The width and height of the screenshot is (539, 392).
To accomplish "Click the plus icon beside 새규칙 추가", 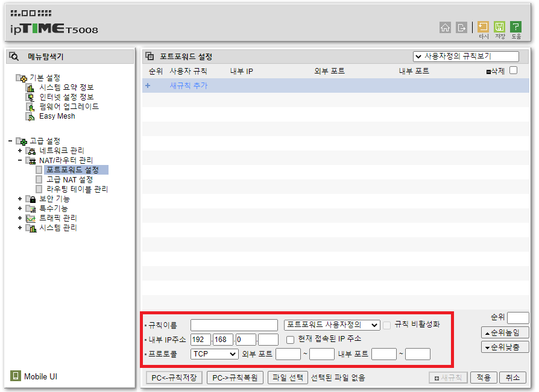I will point(148,86).
